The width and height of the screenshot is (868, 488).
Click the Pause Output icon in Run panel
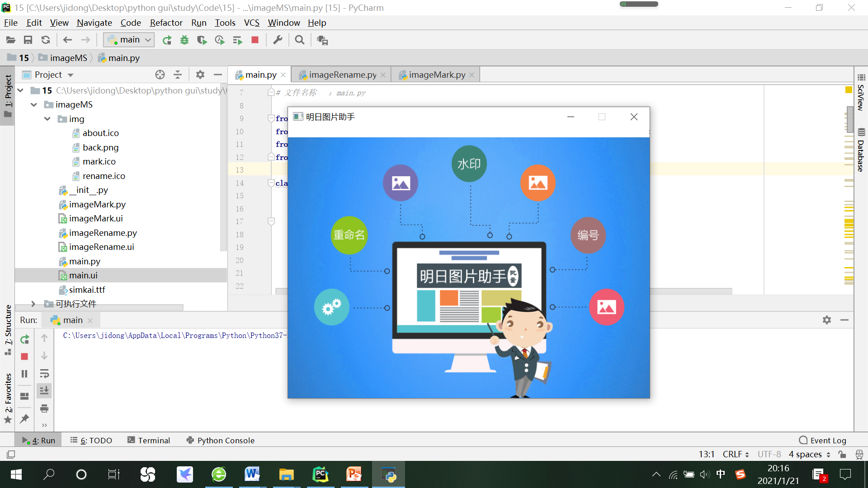(x=25, y=374)
